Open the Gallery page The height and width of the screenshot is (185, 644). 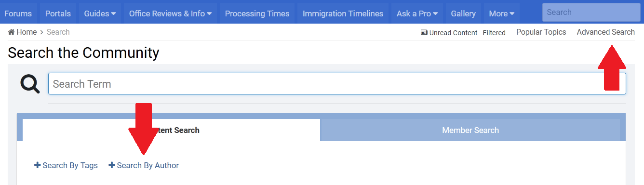tap(463, 13)
